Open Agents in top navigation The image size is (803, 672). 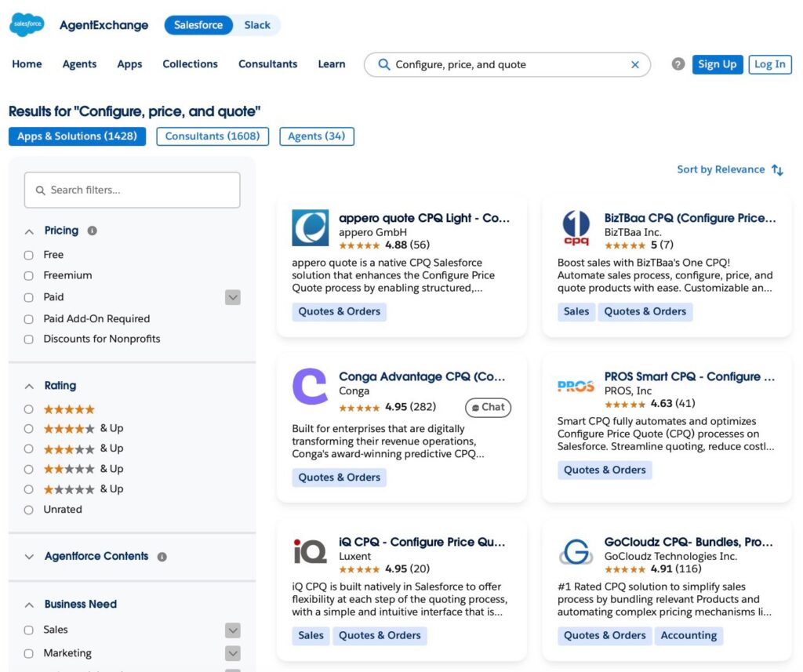pos(79,64)
